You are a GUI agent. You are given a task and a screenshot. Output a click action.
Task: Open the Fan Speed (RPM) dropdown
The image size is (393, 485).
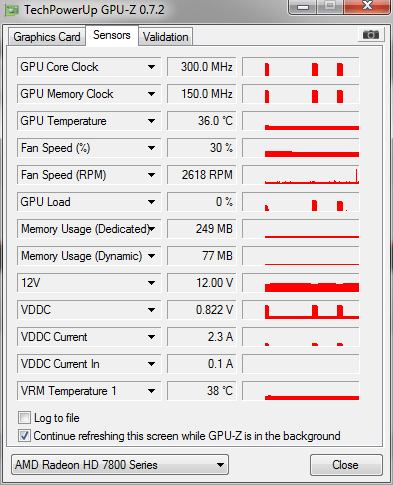(151, 175)
